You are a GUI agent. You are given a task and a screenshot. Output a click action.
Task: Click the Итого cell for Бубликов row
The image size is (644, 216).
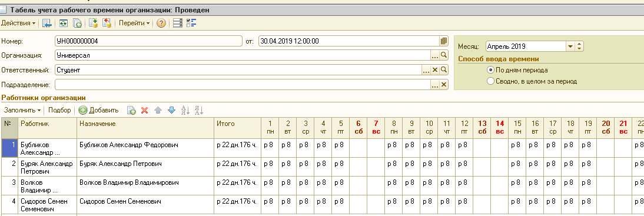[237, 148]
